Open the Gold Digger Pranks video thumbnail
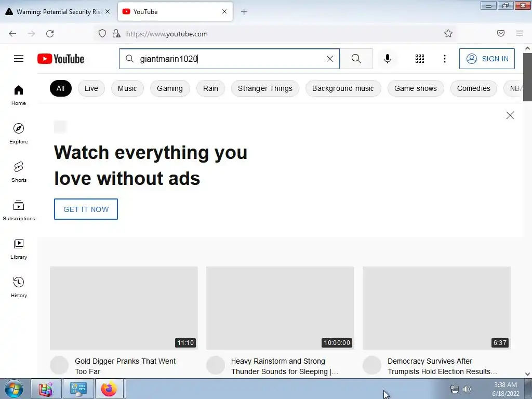The image size is (532, 399). [124, 308]
